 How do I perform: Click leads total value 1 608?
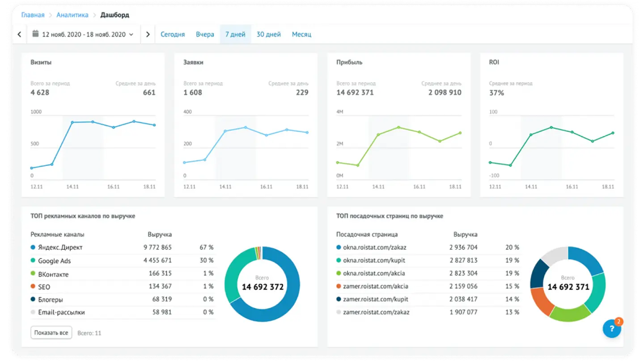coord(193,92)
